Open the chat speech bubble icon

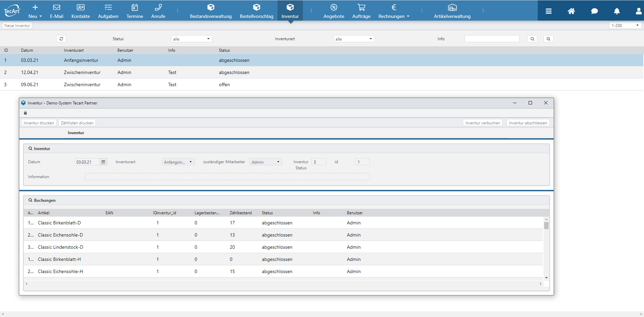(594, 11)
